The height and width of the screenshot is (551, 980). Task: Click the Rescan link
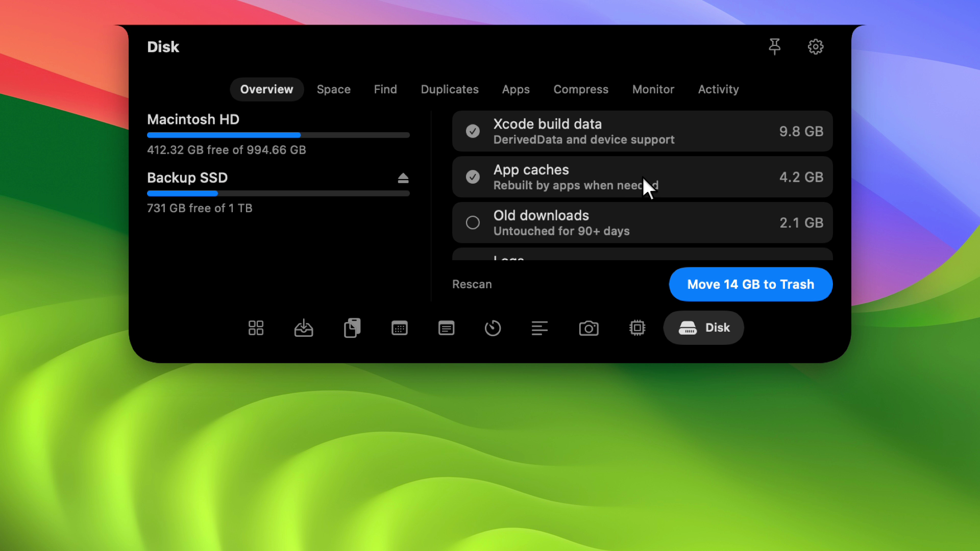472,284
